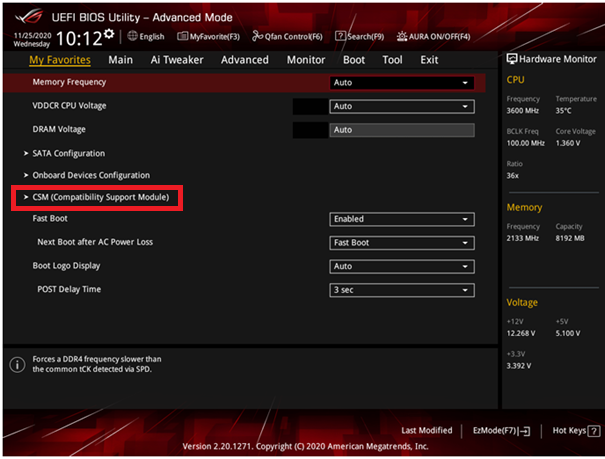Select the Boot Logo Display label
The image size is (605, 459).
[66, 266]
